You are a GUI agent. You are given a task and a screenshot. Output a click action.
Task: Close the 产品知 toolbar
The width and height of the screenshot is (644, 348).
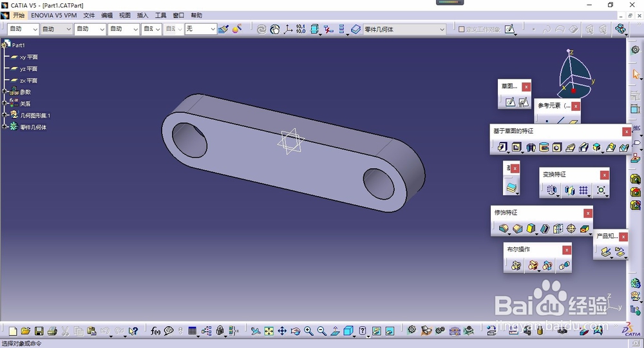click(623, 237)
